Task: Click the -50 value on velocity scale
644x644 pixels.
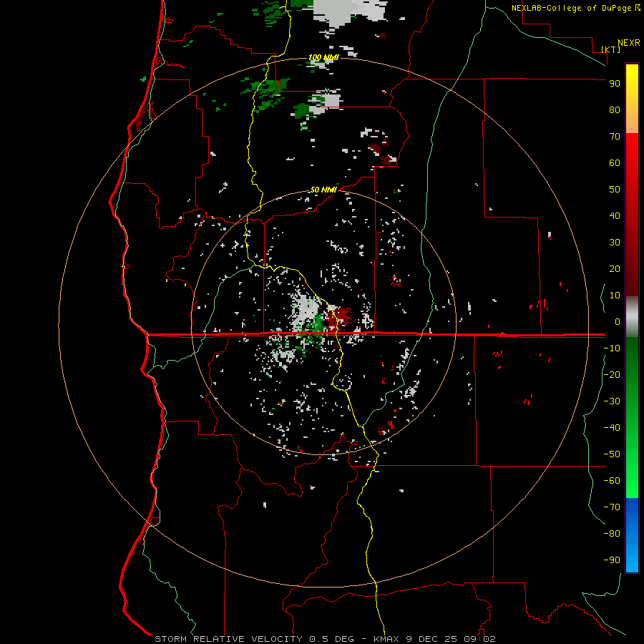Action: (x=612, y=454)
